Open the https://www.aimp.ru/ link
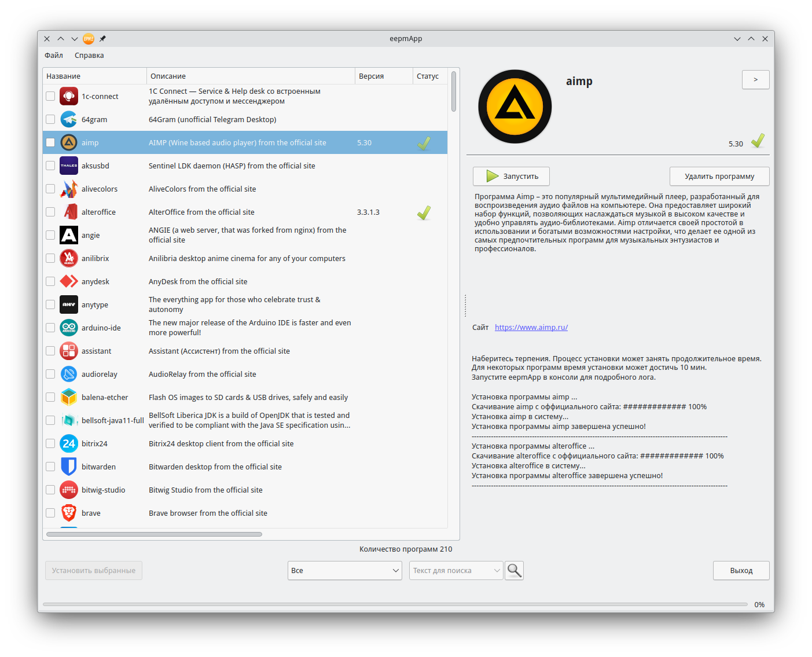The height and width of the screenshot is (657, 812). (x=531, y=328)
